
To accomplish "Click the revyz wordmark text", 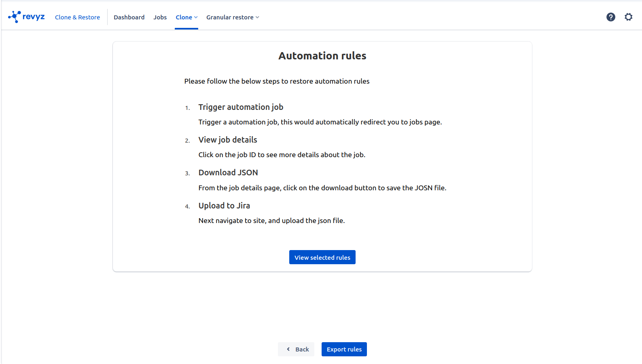I will 34,17.
